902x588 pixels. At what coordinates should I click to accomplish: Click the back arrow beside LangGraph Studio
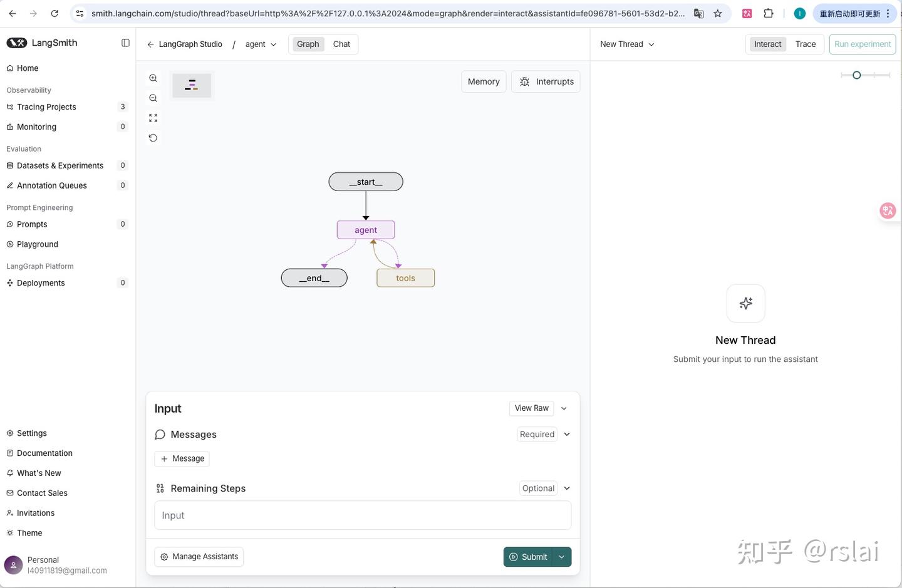click(150, 44)
